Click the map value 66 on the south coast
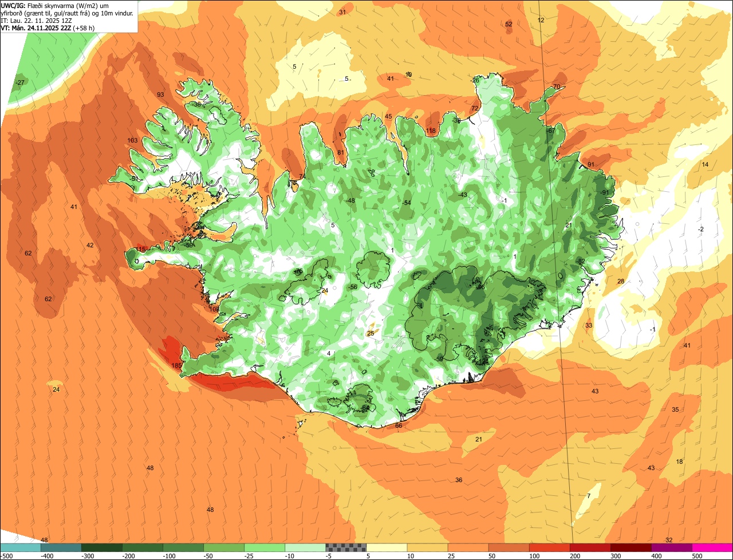This screenshot has width=733, height=560. (399, 425)
